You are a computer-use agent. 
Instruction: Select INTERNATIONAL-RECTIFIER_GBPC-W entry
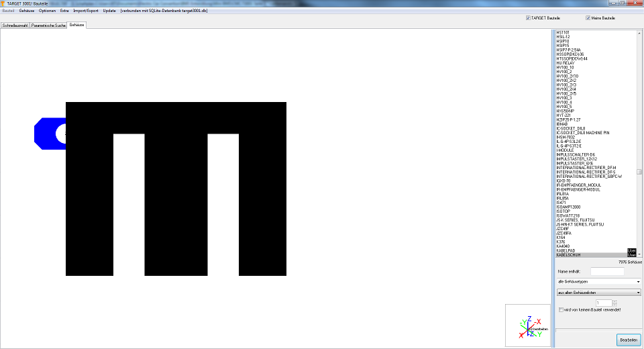pos(589,177)
